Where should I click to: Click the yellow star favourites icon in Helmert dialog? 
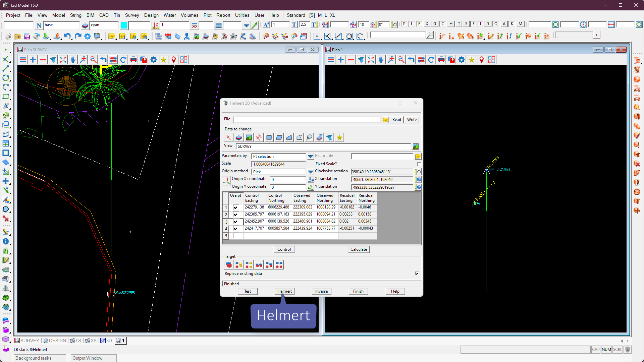339,137
